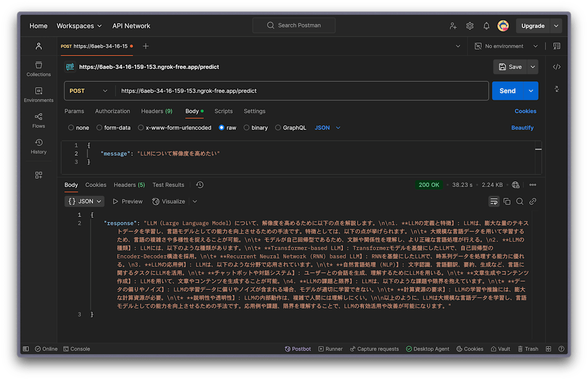Switch to the Settings tab
The image size is (588, 380).
click(x=254, y=111)
